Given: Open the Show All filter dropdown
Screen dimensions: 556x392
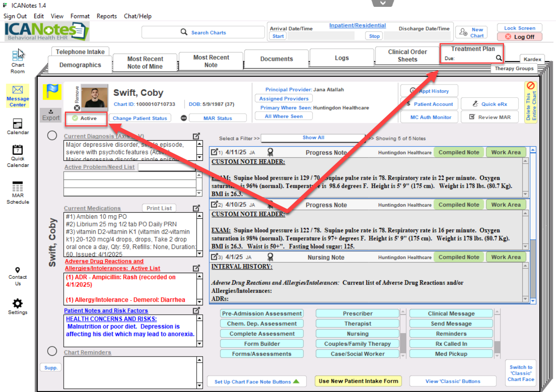Looking at the screenshot, I should [x=313, y=138].
